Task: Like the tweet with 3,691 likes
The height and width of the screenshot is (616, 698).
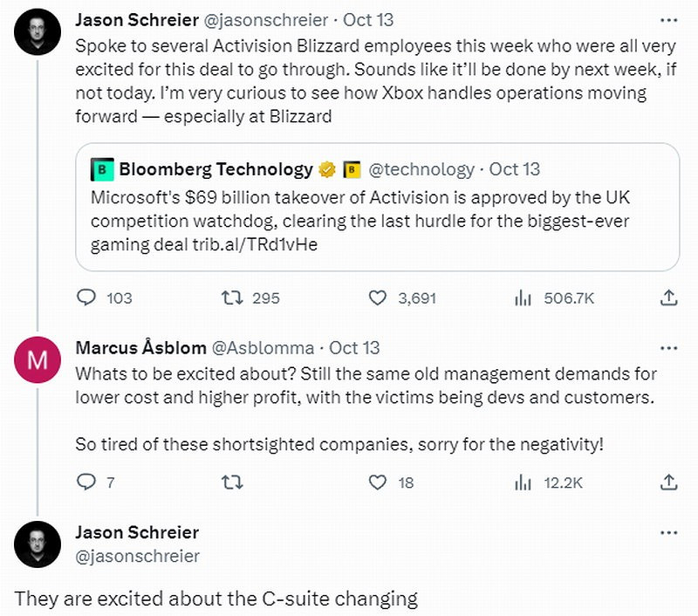Action: [378, 298]
